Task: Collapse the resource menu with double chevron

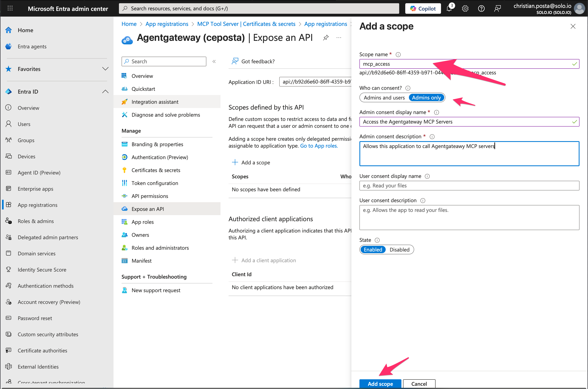Action: [x=214, y=61]
